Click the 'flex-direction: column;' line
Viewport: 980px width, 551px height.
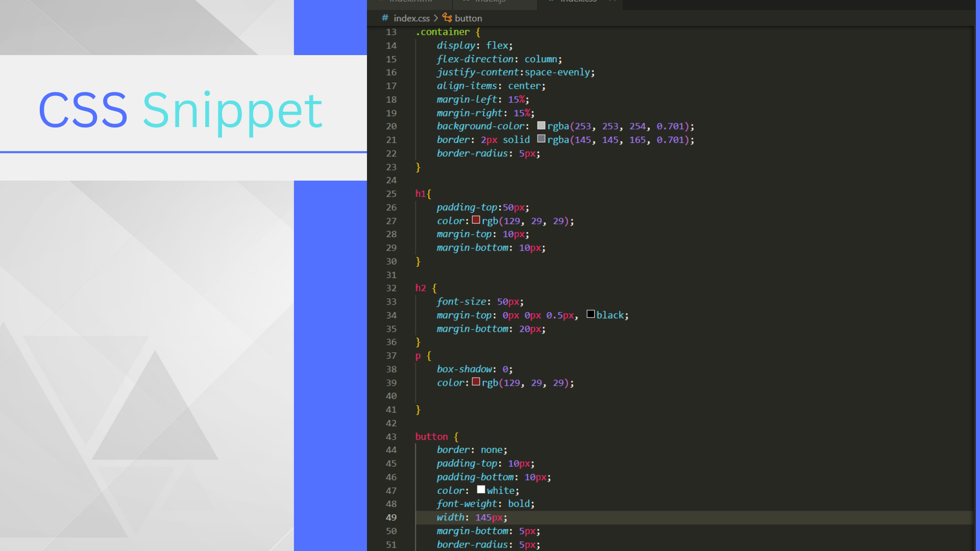click(x=499, y=59)
